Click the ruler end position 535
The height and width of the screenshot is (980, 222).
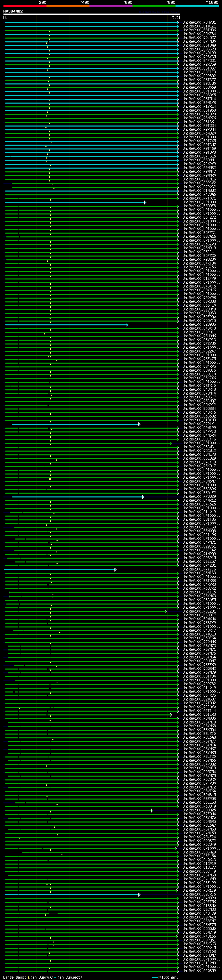tap(175, 17)
